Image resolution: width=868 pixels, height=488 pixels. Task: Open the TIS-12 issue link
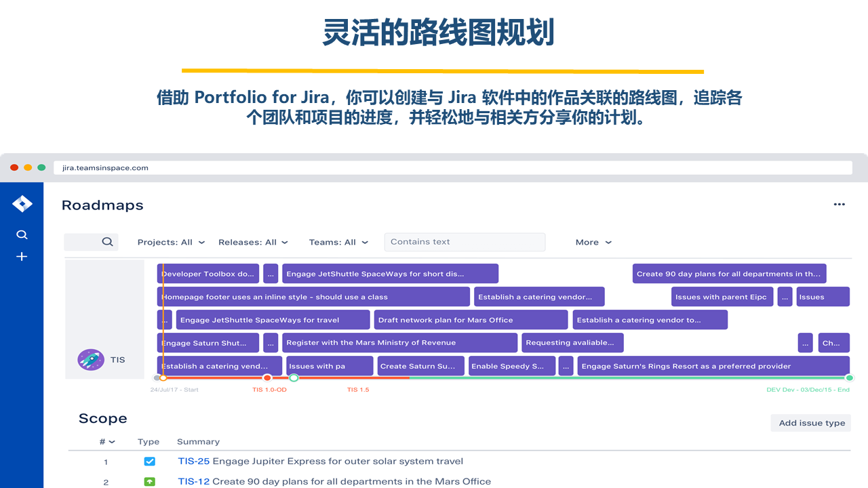tap(194, 482)
